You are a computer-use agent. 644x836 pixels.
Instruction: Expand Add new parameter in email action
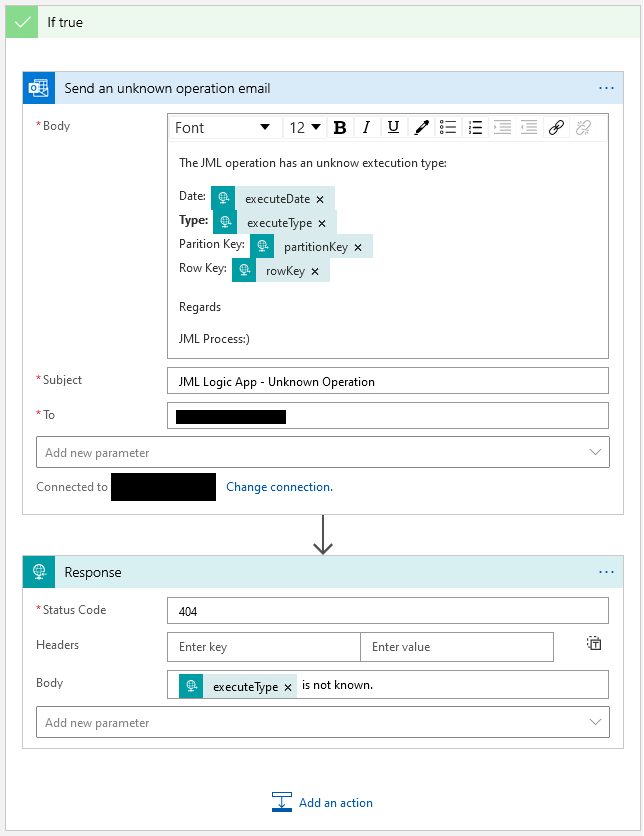[x=322, y=452]
